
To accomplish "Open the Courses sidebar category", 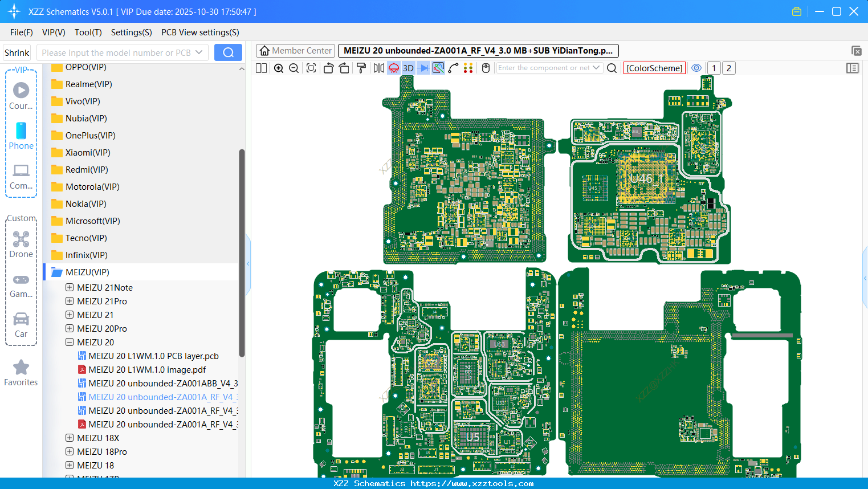I will pyautogui.click(x=21, y=96).
